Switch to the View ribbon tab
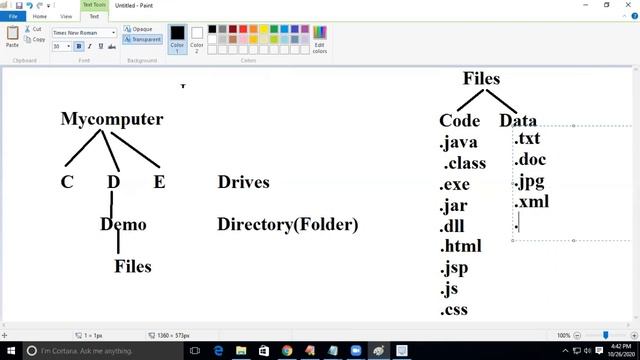This screenshot has height=360, width=640. tap(66, 16)
